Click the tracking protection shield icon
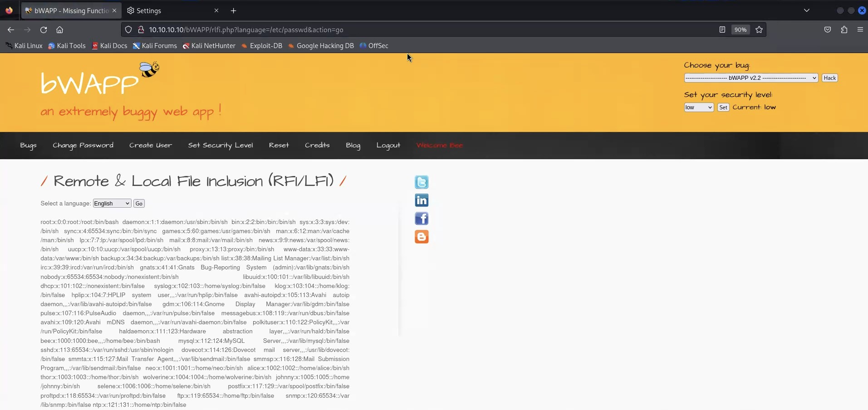Screen dimensions: 868x410 pyautogui.click(x=128, y=29)
